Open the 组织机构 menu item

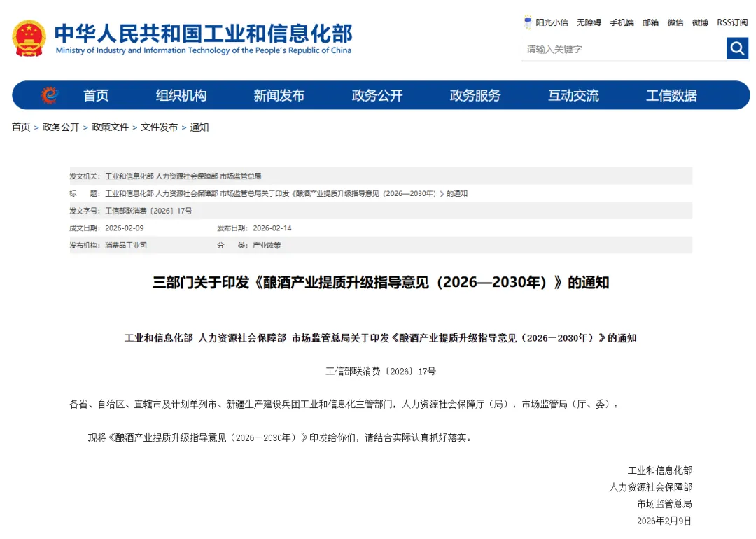tap(181, 95)
